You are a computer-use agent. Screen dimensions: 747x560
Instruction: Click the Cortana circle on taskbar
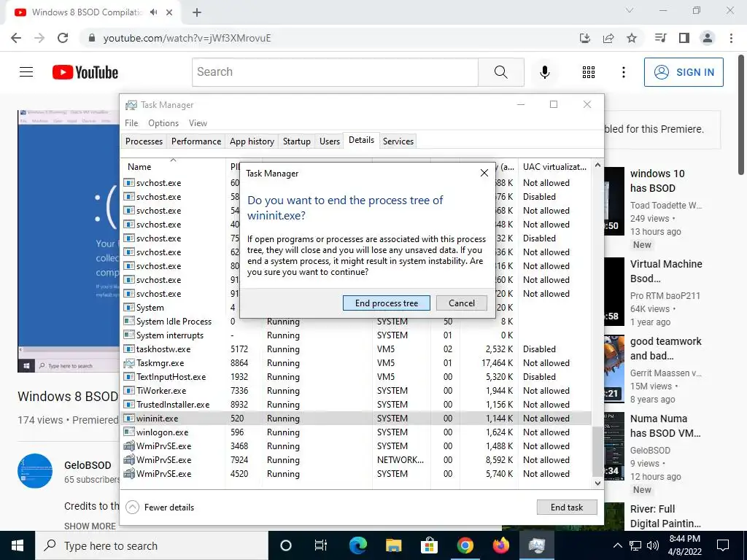(x=286, y=545)
